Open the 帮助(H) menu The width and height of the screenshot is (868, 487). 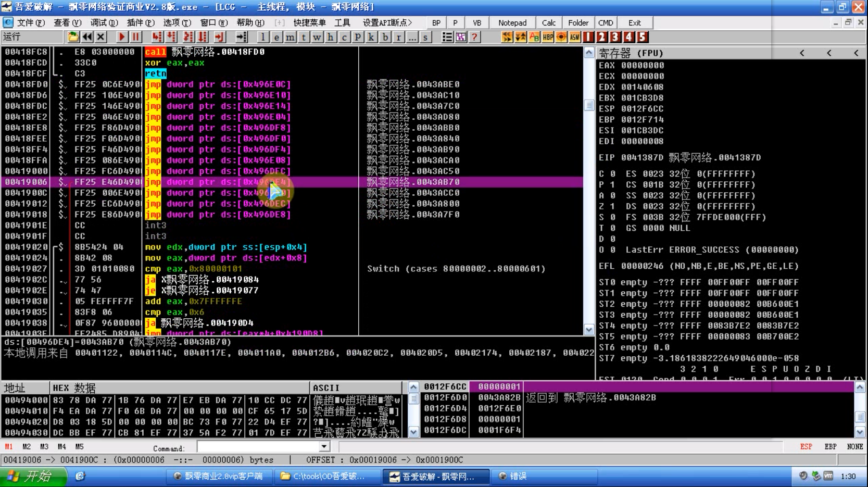point(250,22)
